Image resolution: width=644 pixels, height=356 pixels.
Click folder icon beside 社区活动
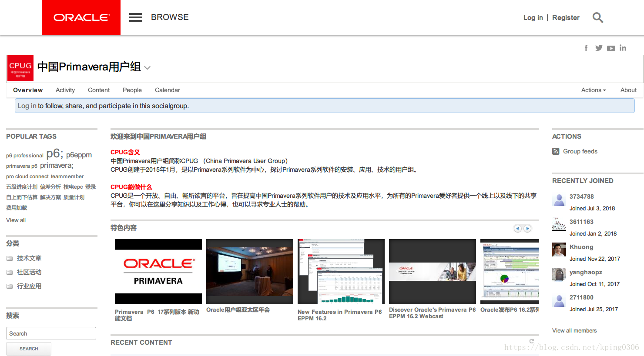click(10, 272)
